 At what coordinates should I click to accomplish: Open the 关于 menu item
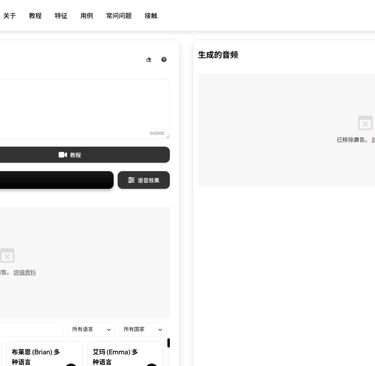click(x=9, y=16)
